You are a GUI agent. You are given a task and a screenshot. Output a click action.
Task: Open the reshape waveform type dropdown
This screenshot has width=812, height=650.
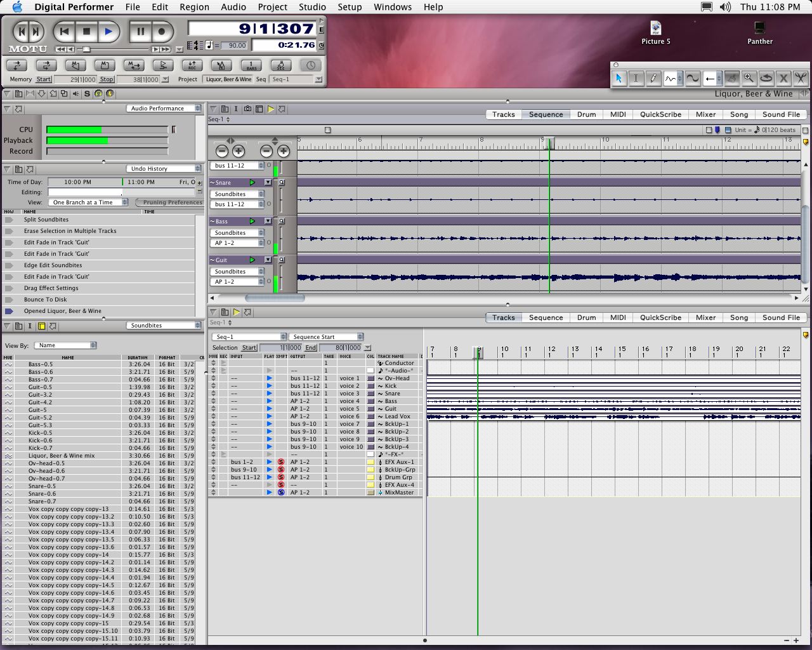click(673, 78)
